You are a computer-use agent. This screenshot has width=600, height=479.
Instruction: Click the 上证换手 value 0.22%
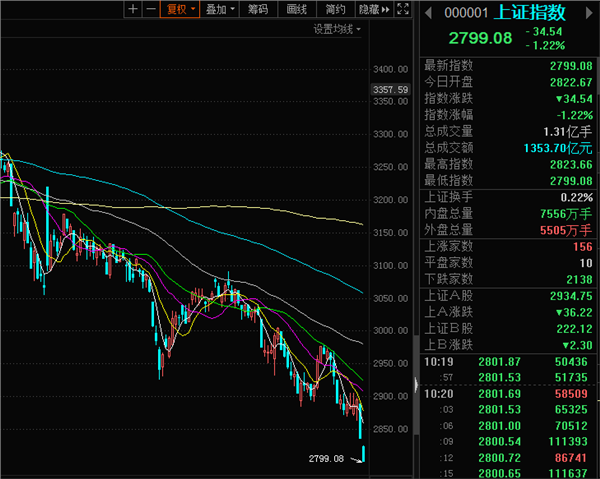pyautogui.click(x=577, y=197)
